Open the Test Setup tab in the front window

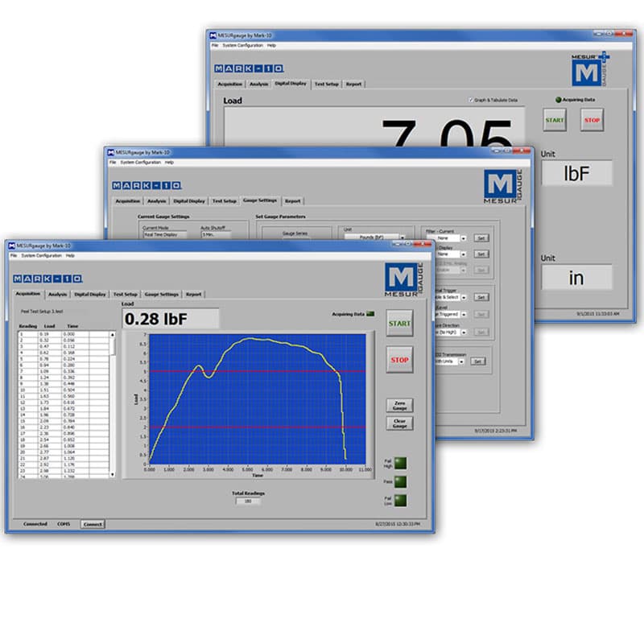click(x=126, y=295)
